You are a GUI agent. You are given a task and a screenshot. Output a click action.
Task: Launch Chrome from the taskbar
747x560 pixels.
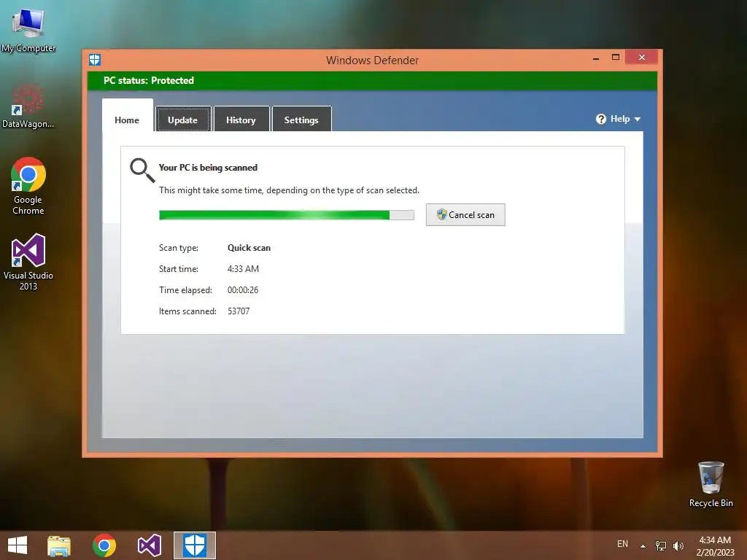pos(104,545)
